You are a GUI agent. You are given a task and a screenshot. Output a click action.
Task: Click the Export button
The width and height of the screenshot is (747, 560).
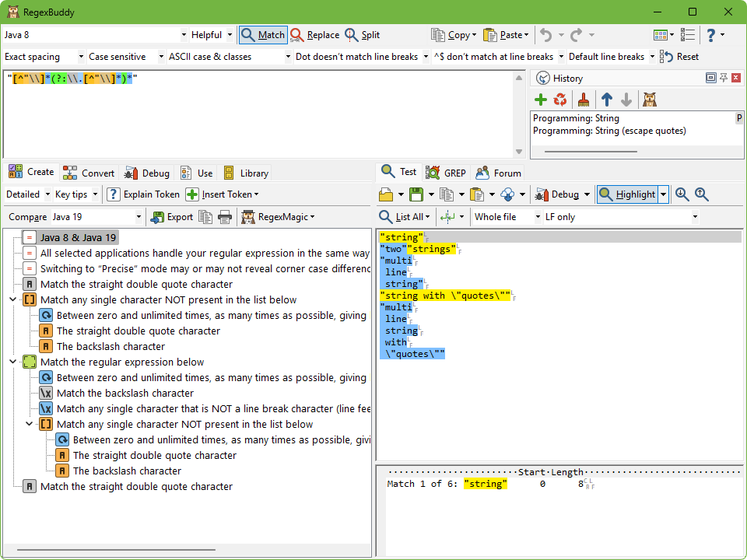[x=171, y=217]
